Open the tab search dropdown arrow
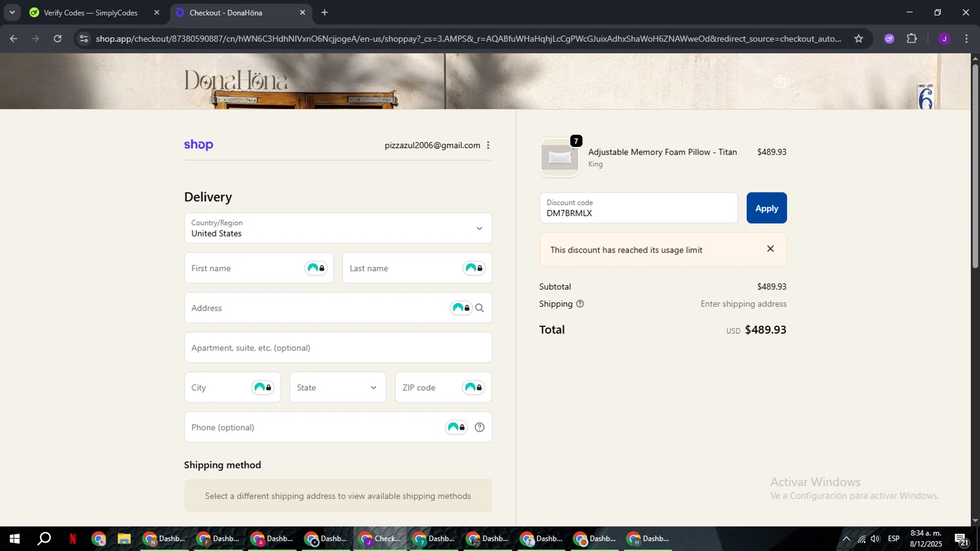Viewport: 980px width, 551px height. point(12,12)
